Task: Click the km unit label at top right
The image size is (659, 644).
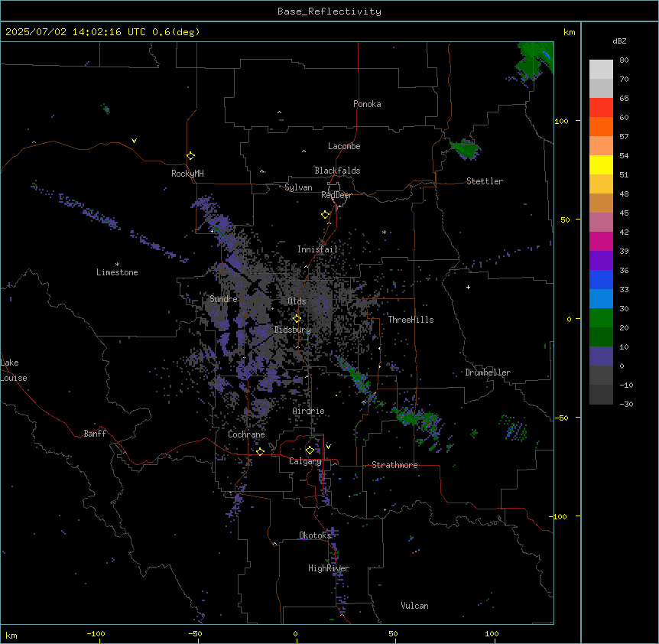Action: [569, 32]
